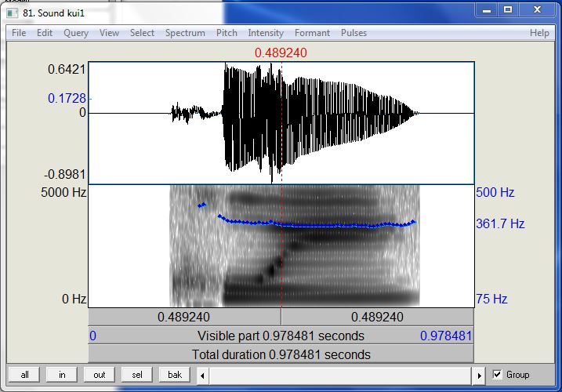The image size is (562, 392).
Task: Click the 500 Hz pitch ceiling label
Action: tap(495, 193)
